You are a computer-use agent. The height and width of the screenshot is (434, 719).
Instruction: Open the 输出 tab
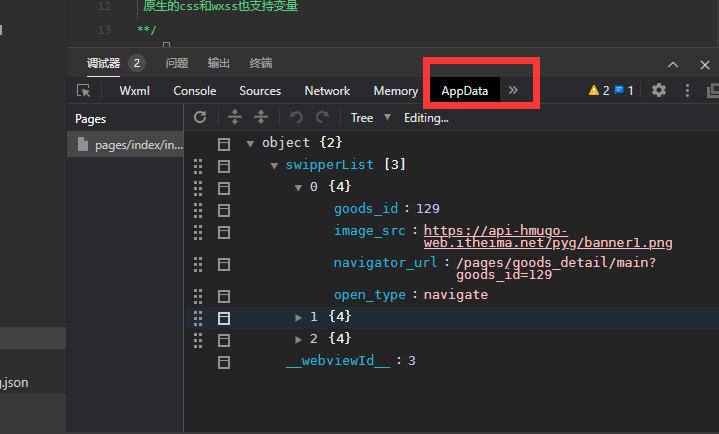[218, 63]
